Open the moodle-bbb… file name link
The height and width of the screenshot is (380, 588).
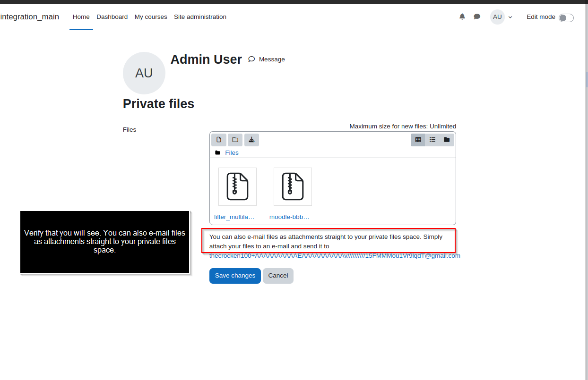(289, 217)
